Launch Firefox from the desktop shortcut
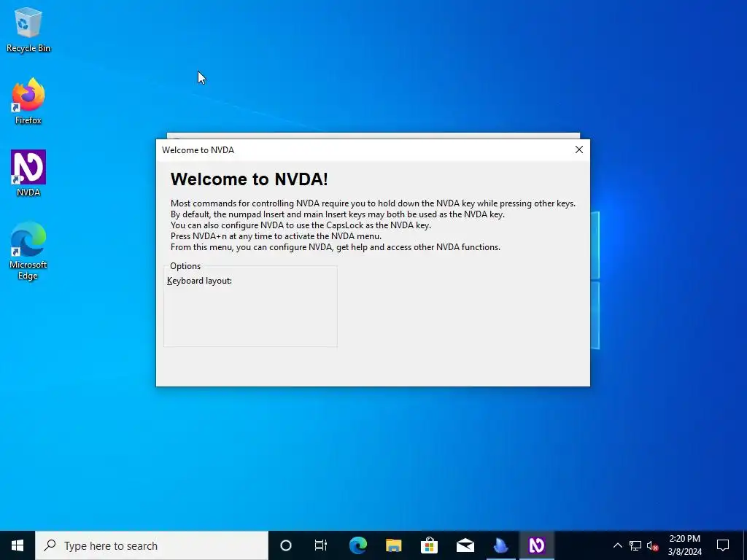Image resolution: width=747 pixels, height=560 pixels. pyautogui.click(x=28, y=101)
